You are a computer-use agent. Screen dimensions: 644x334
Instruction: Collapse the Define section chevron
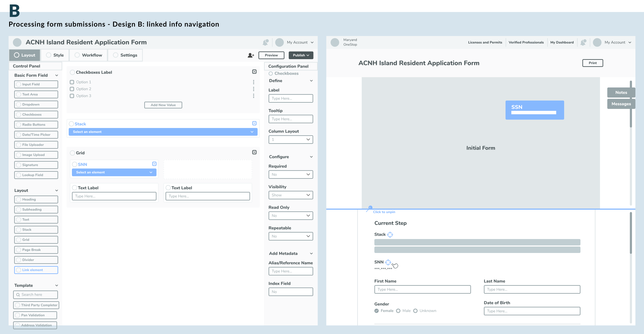pyautogui.click(x=311, y=81)
